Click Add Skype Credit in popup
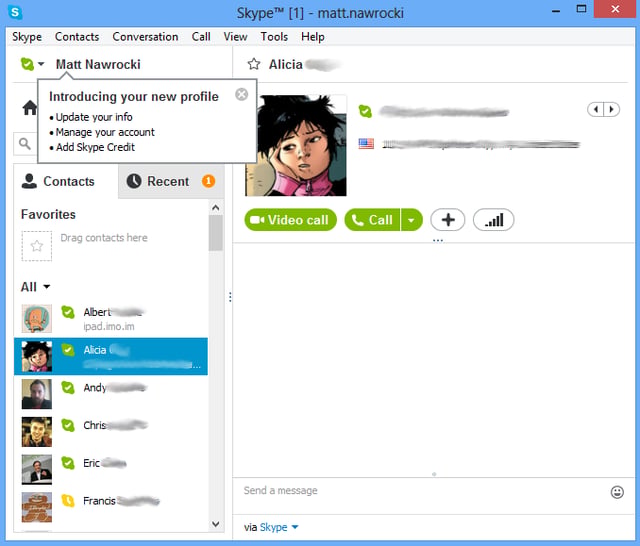This screenshot has width=640, height=546. coord(95,147)
